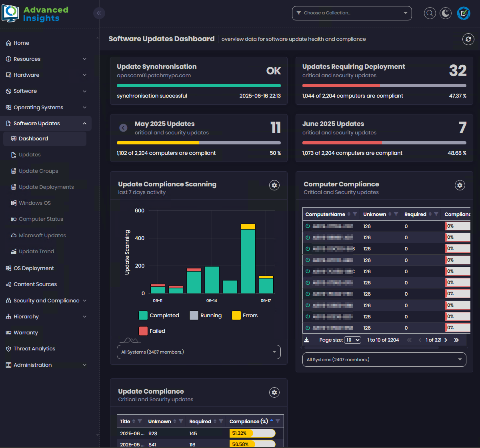Select Microsoft Updates in the sidebar

point(42,235)
